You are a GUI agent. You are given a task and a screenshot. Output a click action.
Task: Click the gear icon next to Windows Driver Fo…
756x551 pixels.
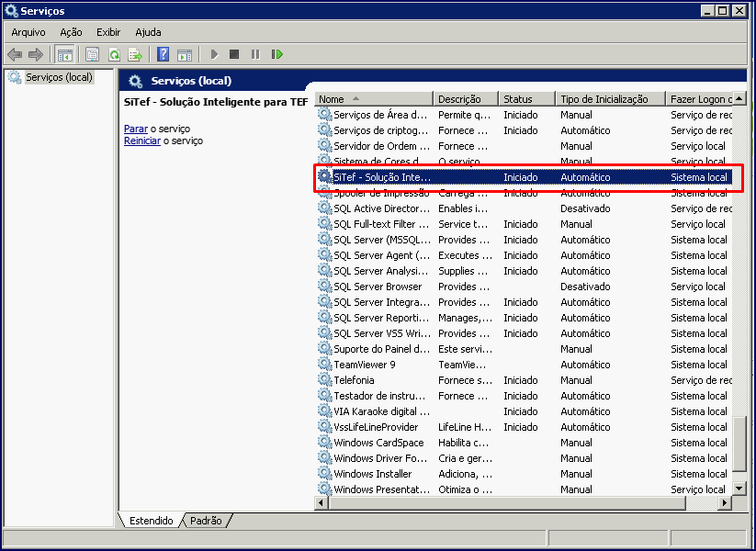tap(325, 457)
